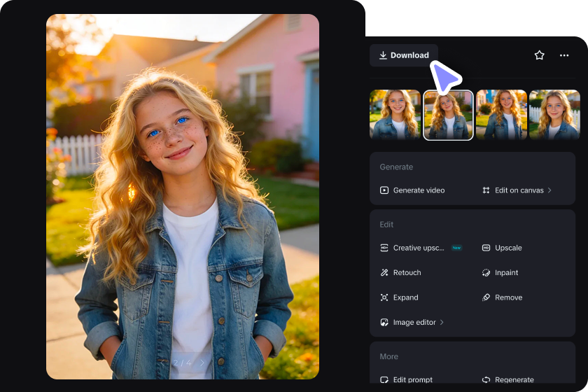Click the Regenerate circular arrows icon
The width and height of the screenshot is (588, 392).
(x=486, y=379)
